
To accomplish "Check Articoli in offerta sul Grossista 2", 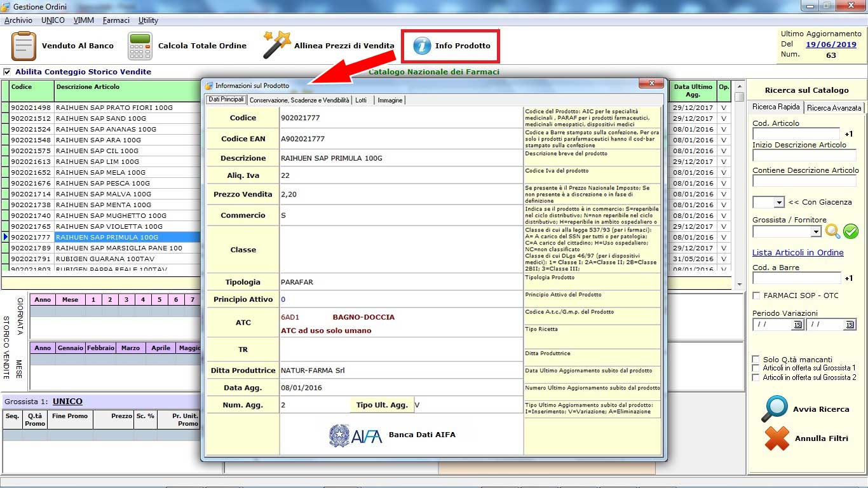I will 756,377.
